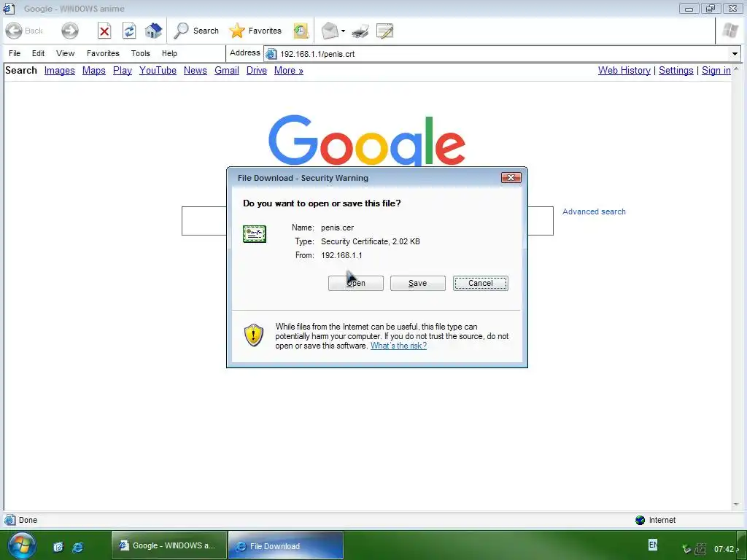The height and width of the screenshot is (560, 747).
Task: Click the scrollbar down arrow
Action: tap(736, 505)
